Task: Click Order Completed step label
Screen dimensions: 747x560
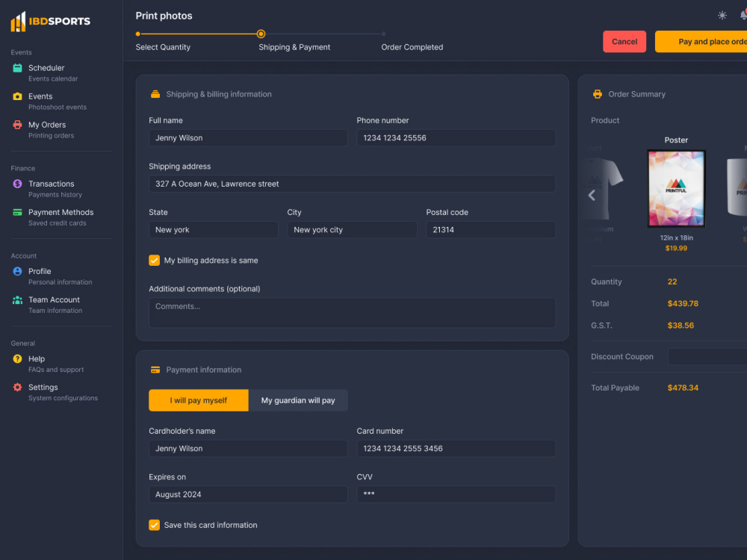Action: point(412,47)
